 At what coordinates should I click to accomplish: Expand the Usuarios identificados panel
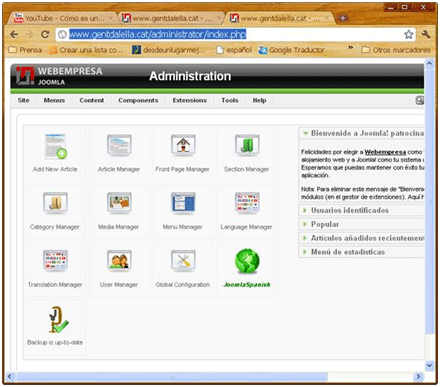(361, 210)
